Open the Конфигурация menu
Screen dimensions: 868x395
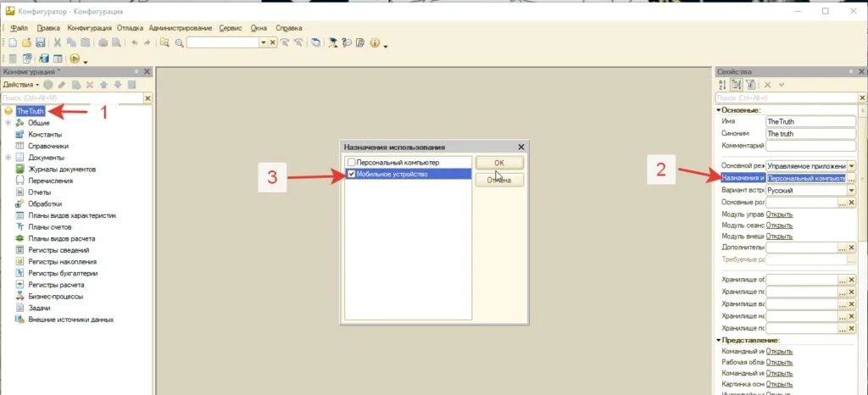pyautogui.click(x=89, y=28)
